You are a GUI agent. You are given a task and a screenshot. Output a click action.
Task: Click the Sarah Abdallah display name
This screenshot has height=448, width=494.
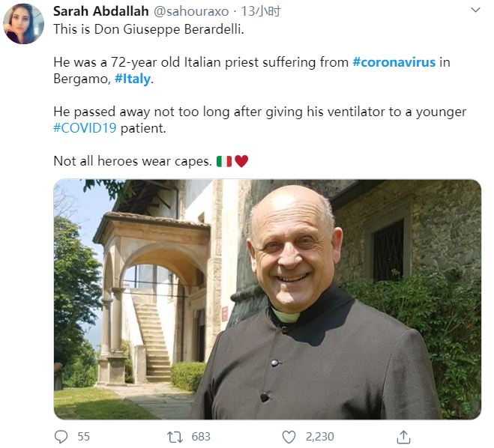[103, 11]
